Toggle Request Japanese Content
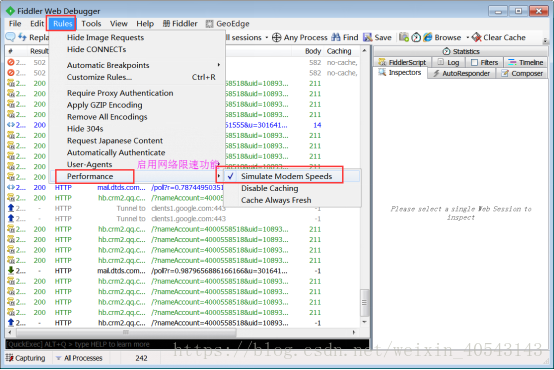The image size is (554, 370). (x=115, y=141)
